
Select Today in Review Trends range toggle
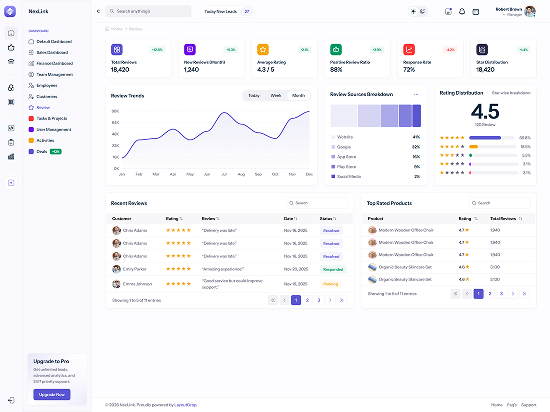coord(254,95)
